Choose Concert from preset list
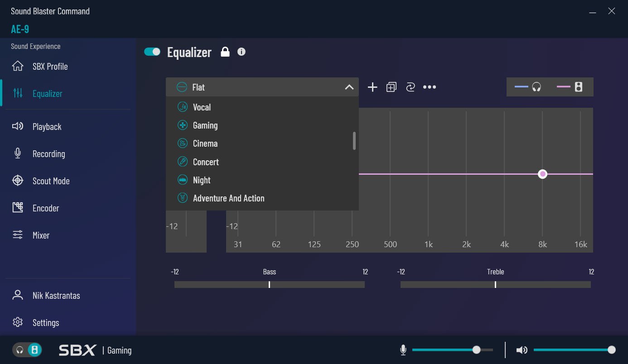 click(262, 162)
